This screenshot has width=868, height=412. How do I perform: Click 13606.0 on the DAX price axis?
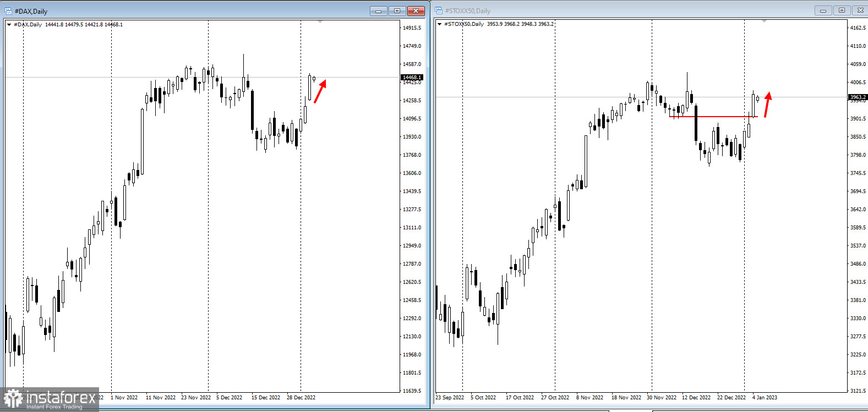point(412,173)
